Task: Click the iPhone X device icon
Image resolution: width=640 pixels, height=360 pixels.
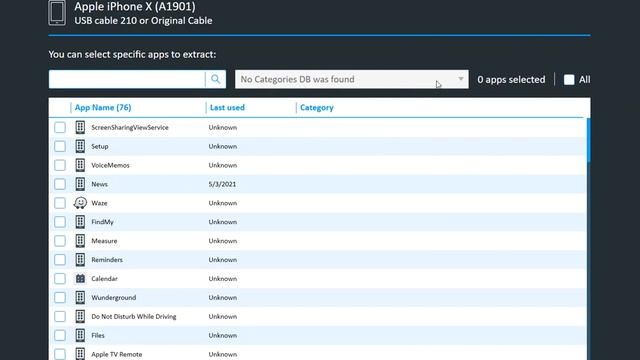Action: click(57, 13)
